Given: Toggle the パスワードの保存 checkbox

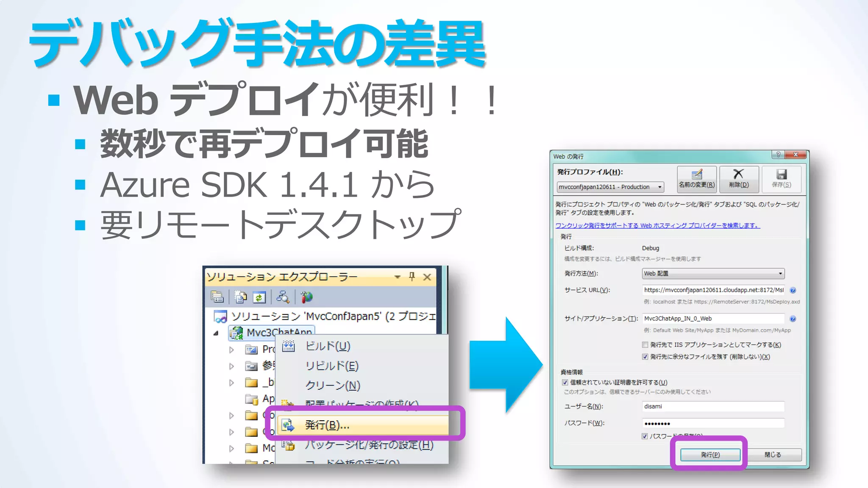Looking at the screenshot, I should [x=645, y=436].
